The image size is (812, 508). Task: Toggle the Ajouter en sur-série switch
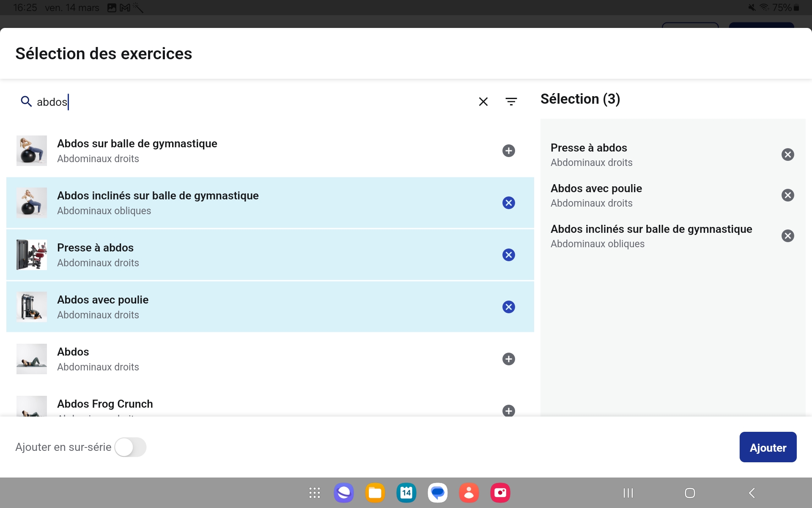pos(130,447)
